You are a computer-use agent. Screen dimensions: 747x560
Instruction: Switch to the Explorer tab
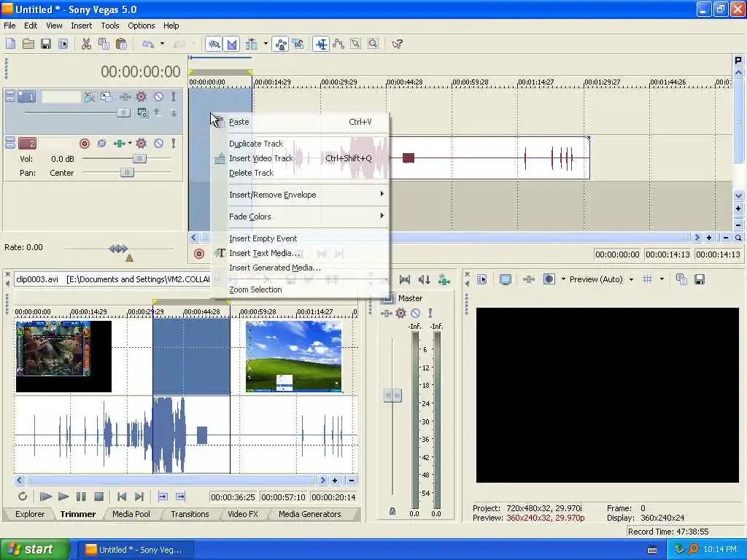[29, 514]
